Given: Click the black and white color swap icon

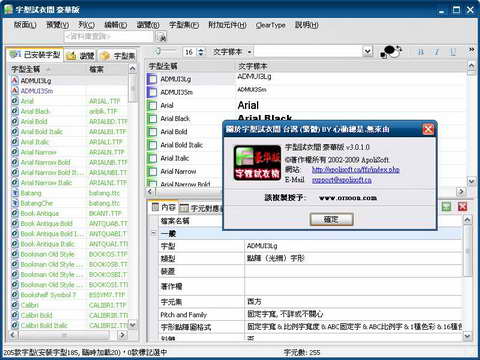Looking at the screenshot, I should point(391,52).
